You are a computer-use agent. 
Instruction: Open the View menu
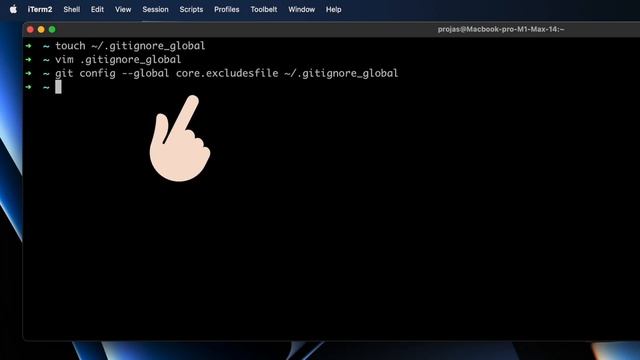[123, 9]
